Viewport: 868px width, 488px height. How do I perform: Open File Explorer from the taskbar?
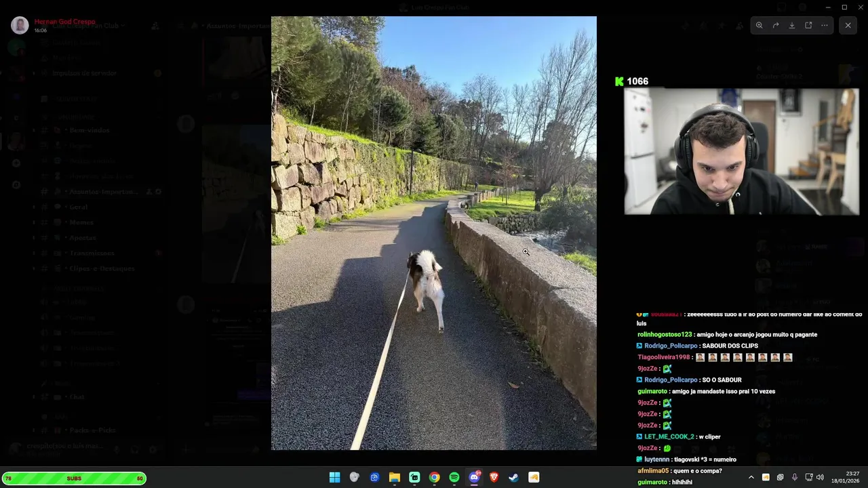point(394,478)
